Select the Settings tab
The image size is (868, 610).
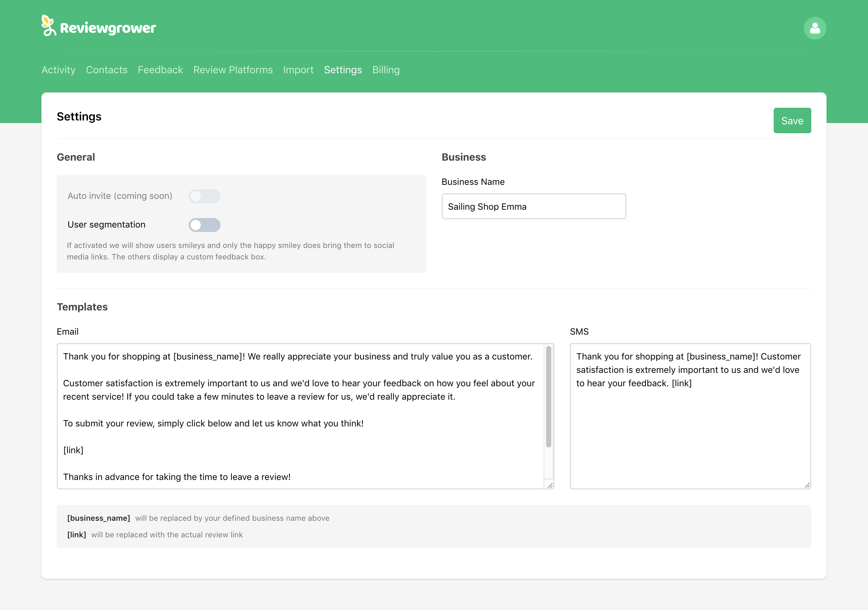(343, 70)
